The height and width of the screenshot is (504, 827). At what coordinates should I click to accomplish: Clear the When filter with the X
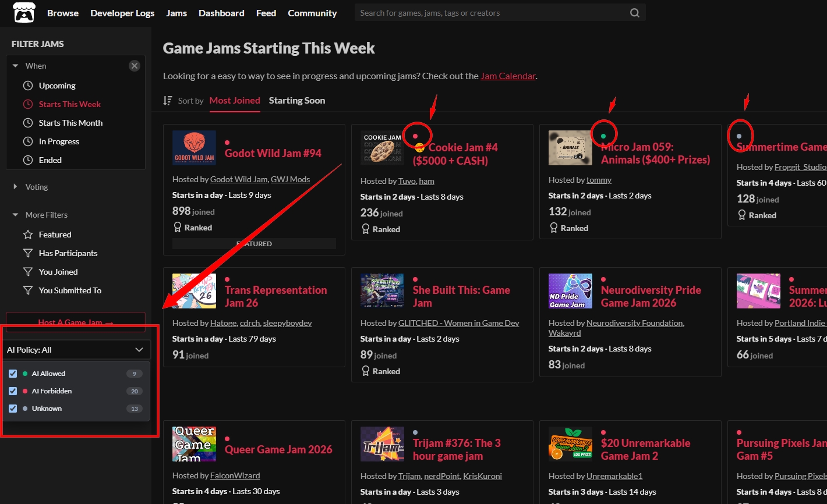[x=135, y=66]
